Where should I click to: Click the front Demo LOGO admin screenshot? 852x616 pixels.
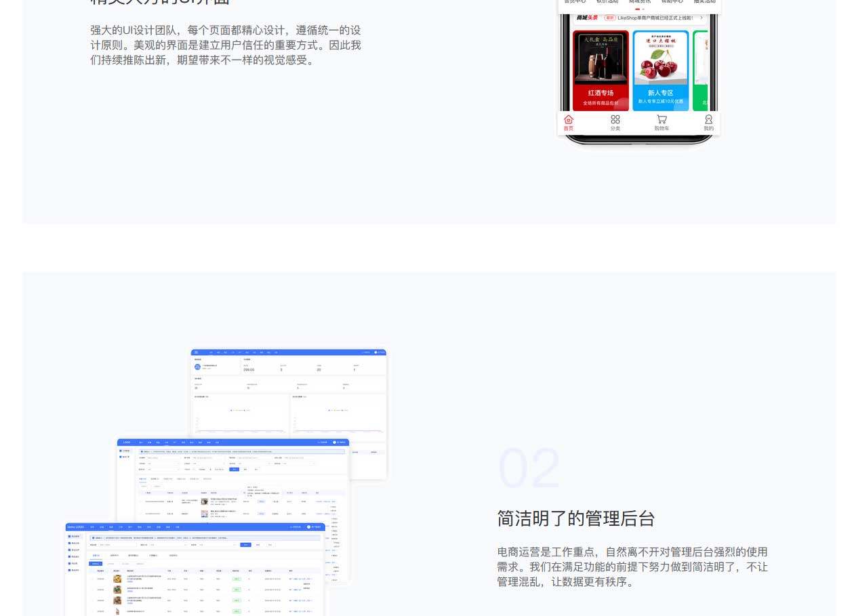[195, 569]
